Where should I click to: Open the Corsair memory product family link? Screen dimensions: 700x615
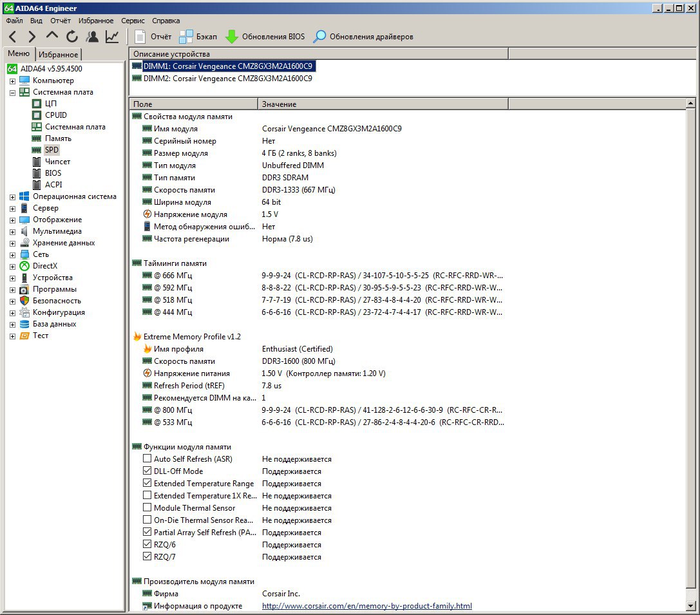367,605
